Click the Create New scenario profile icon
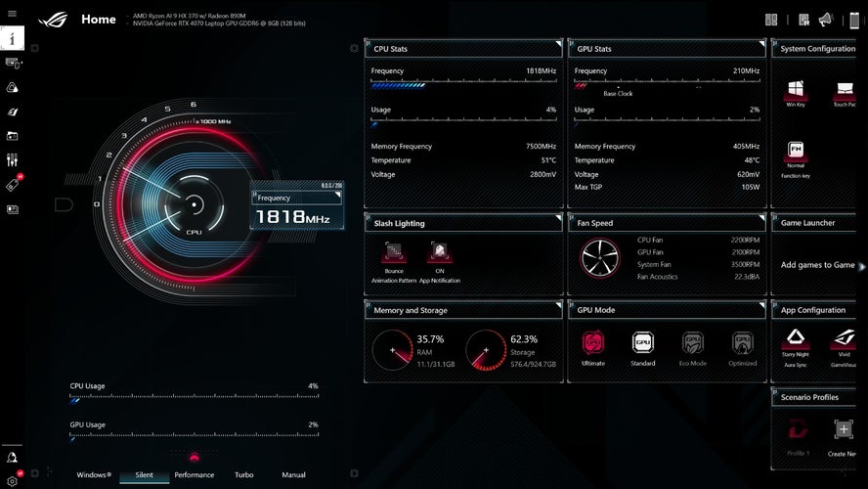868x489 pixels. coord(843,430)
